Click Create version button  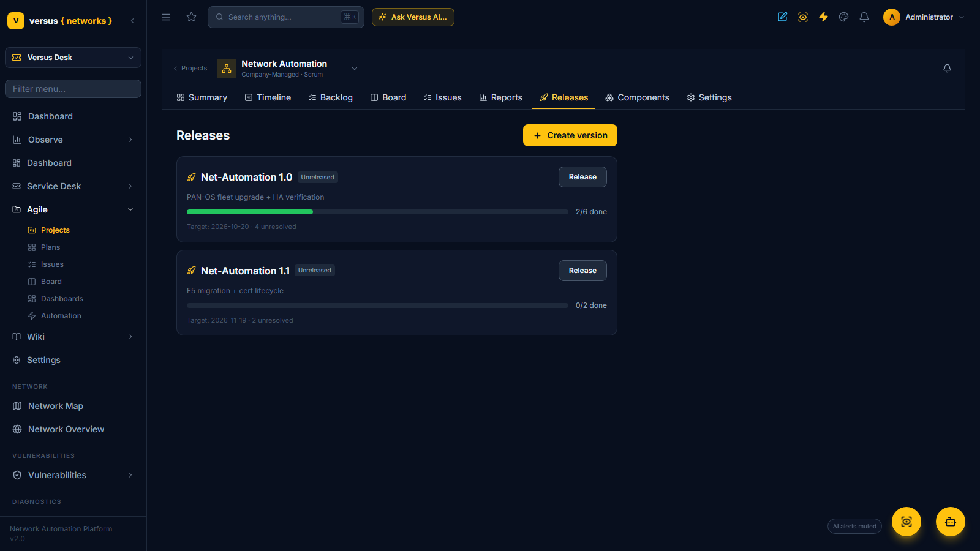pos(570,135)
